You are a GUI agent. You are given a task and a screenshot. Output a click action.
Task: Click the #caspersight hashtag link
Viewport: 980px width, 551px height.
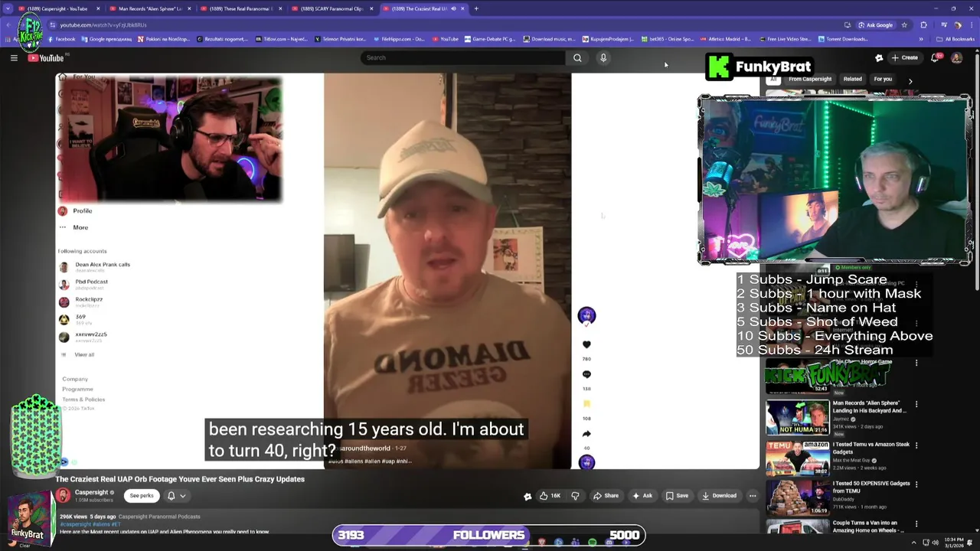point(77,524)
